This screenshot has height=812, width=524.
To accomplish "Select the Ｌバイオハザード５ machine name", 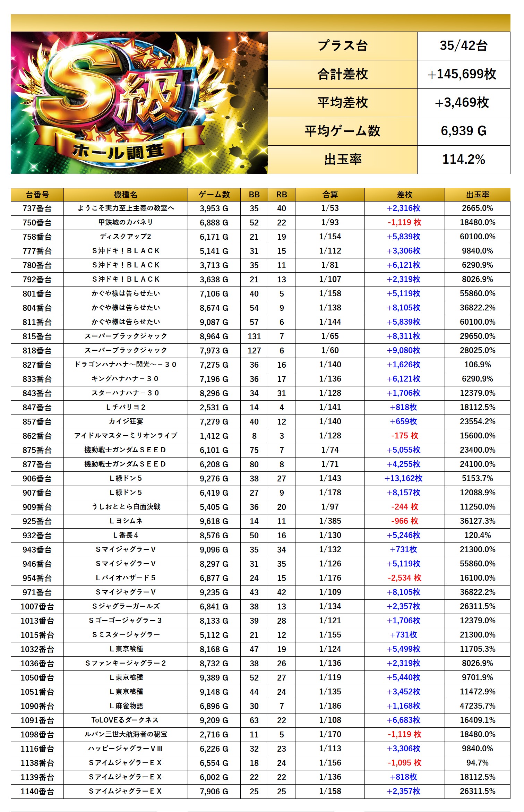I will point(126,578).
